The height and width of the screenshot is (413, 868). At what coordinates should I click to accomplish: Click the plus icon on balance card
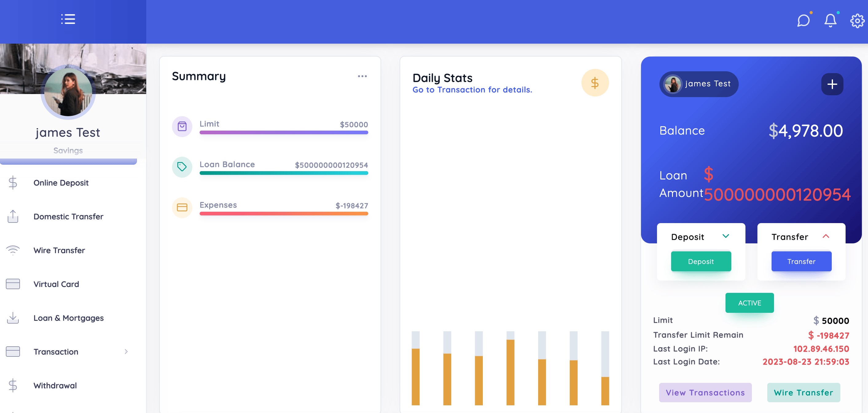[832, 84]
